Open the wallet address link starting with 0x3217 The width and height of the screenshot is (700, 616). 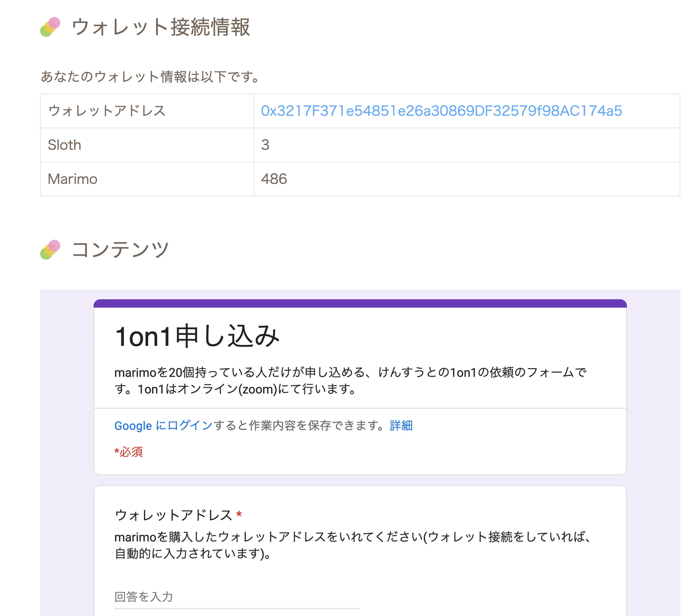pos(440,111)
